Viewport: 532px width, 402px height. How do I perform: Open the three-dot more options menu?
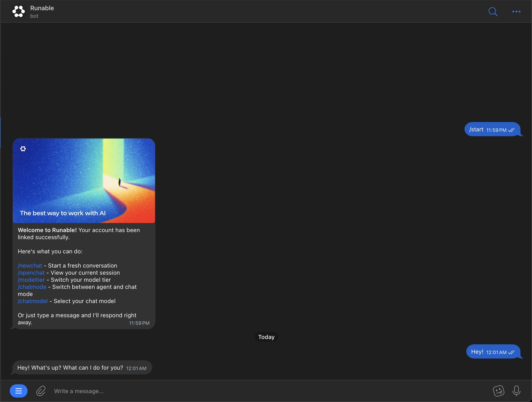coord(516,12)
